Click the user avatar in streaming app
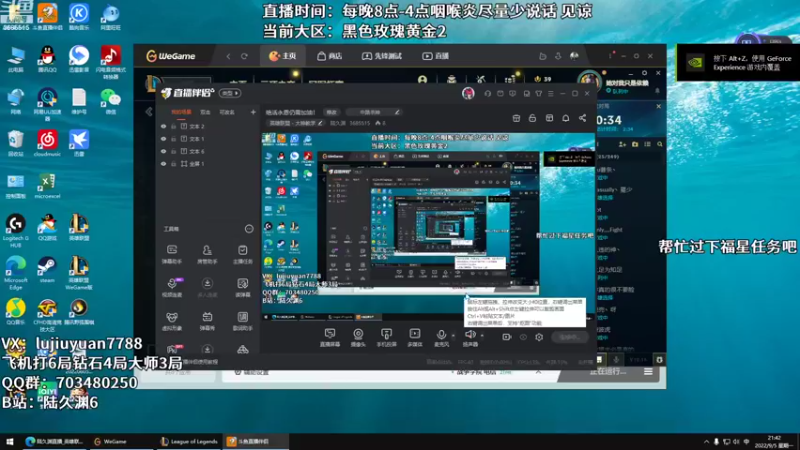Screen dimensions: 800x450 pos(468,93)
